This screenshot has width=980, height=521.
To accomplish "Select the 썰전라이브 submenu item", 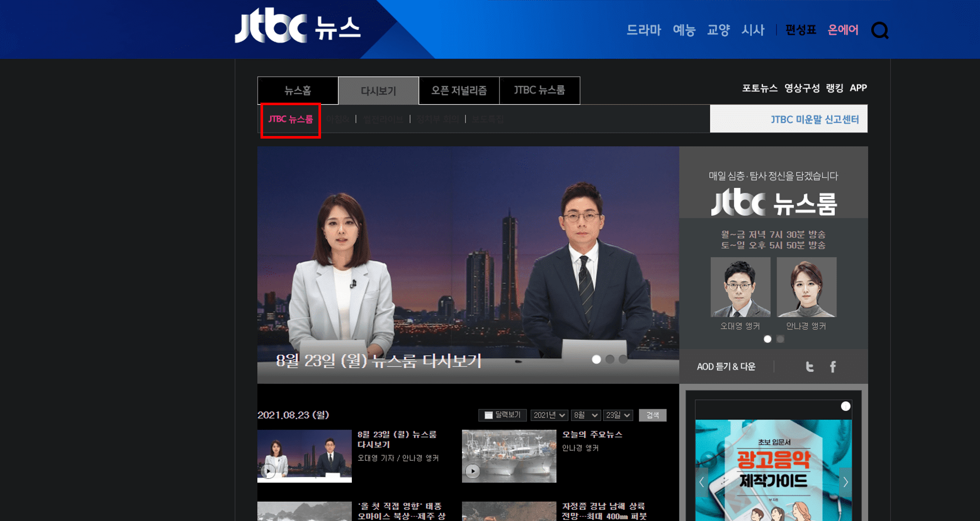I will pyautogui.click(x=383, y=119).
